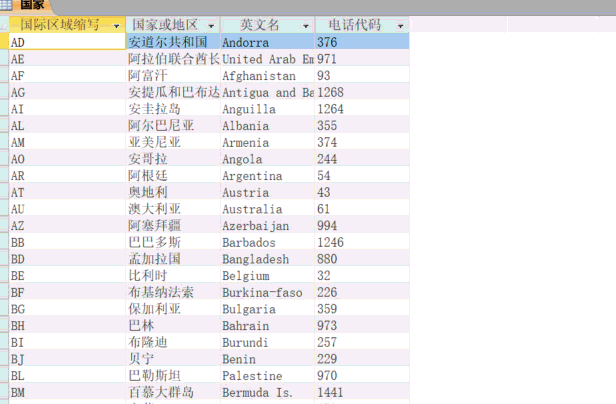The width and height of the screenshot is (616, 404).
Task: Click the cell 比利时
Action: coord(173,275)
